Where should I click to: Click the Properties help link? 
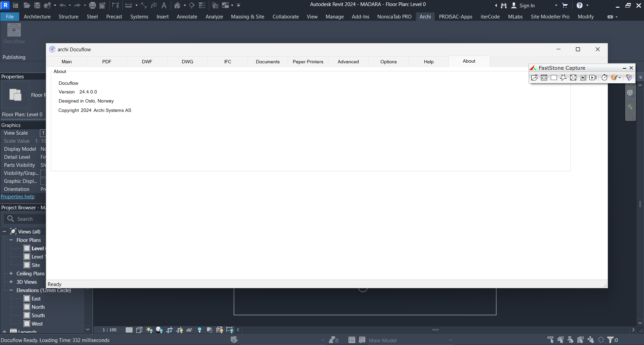[x=17, y=197]
